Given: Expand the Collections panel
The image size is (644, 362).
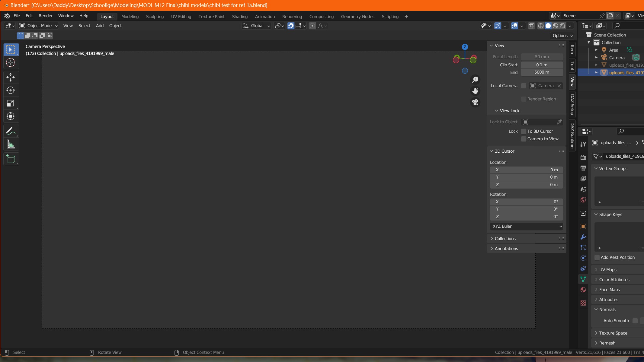Looking at the screenshot, I should pos(505,239).
